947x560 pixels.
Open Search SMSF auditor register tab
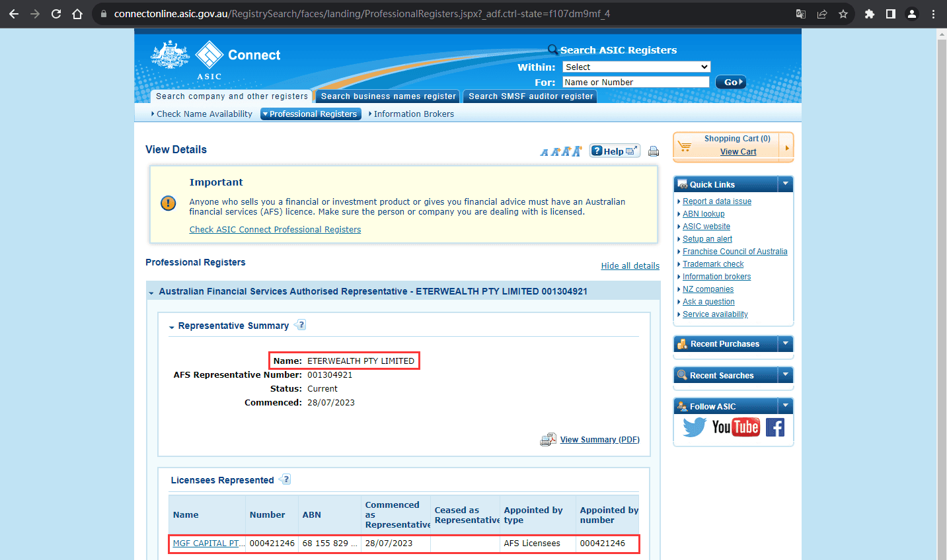click(531, 96)
